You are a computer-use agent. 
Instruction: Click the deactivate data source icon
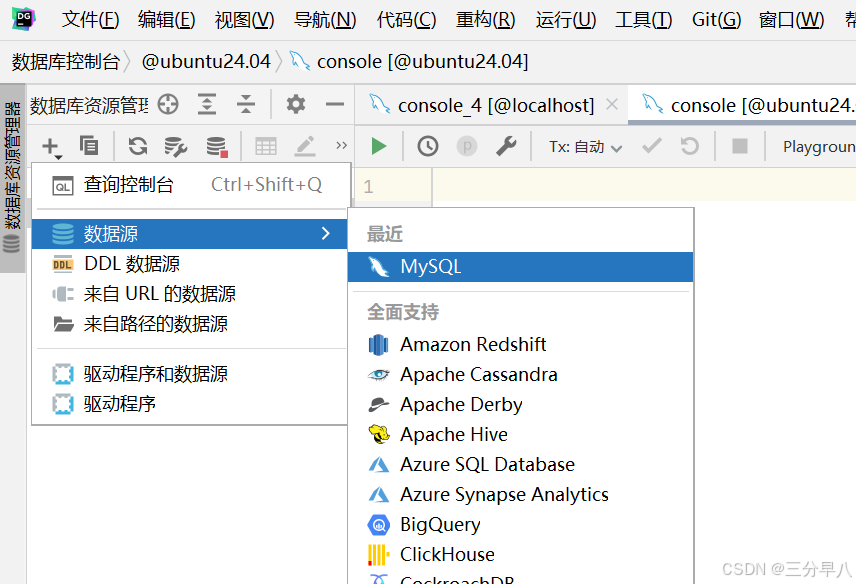coord(217,146)
